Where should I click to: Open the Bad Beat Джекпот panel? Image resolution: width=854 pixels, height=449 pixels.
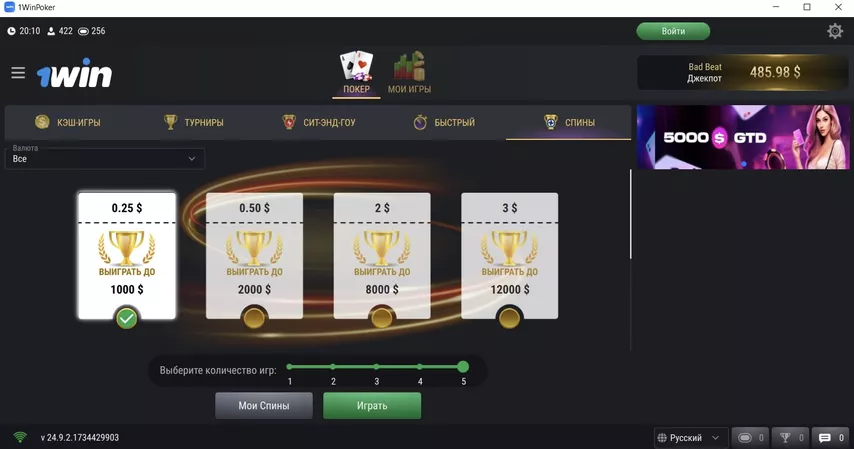click(743, 72)
